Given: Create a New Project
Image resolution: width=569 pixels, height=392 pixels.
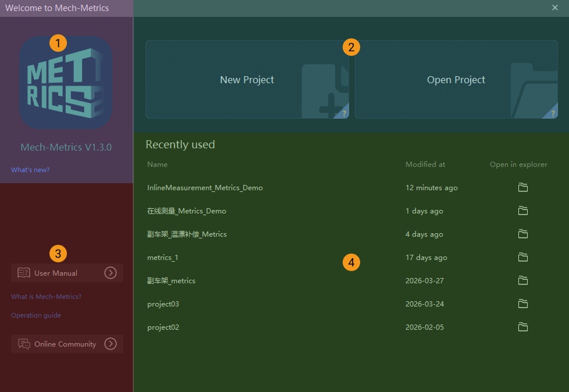Looking at the screenshot, I should [x=247, y=80].
